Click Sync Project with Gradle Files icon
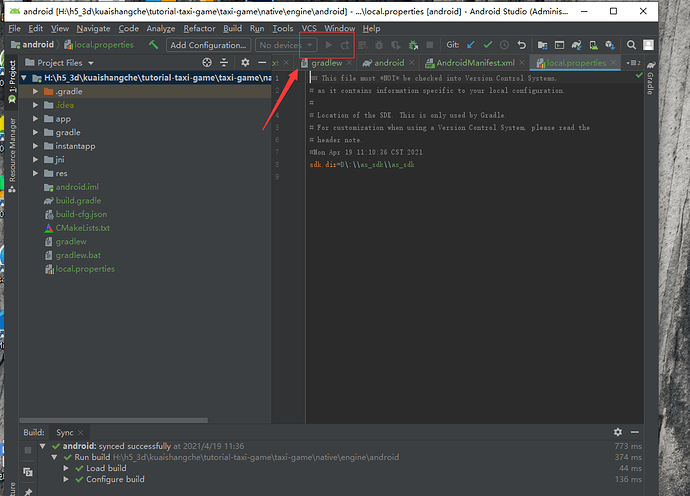 tap(576, 45)
